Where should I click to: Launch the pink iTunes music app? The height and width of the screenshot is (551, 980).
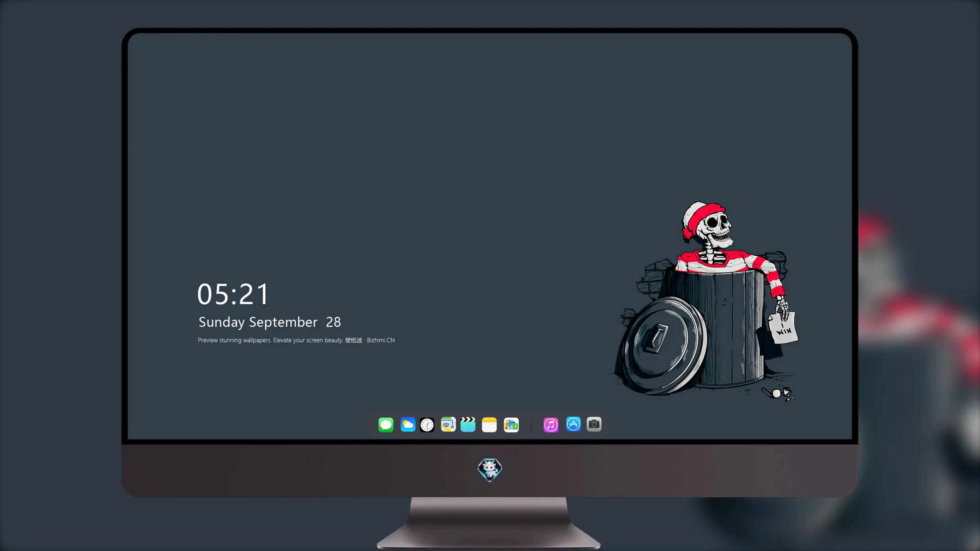pos(551,425)
